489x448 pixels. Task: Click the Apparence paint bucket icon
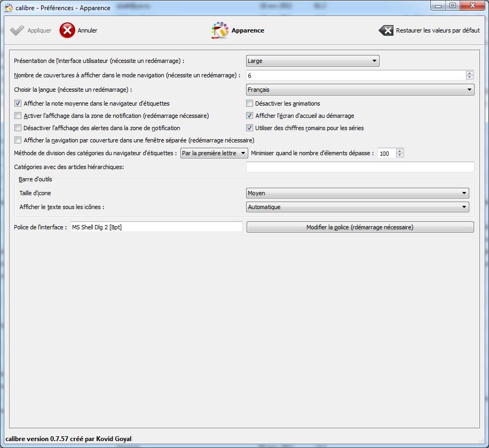point(219,30)
